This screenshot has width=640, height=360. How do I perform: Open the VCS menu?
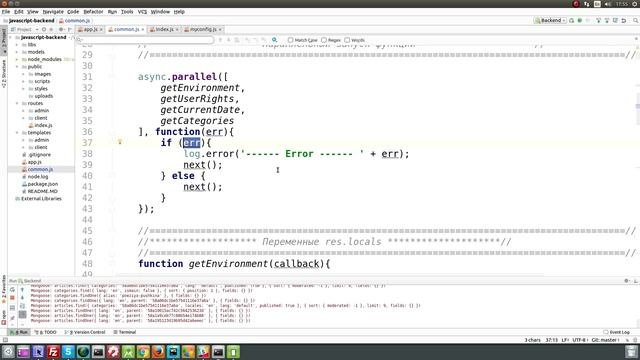[x=142, y=12]
